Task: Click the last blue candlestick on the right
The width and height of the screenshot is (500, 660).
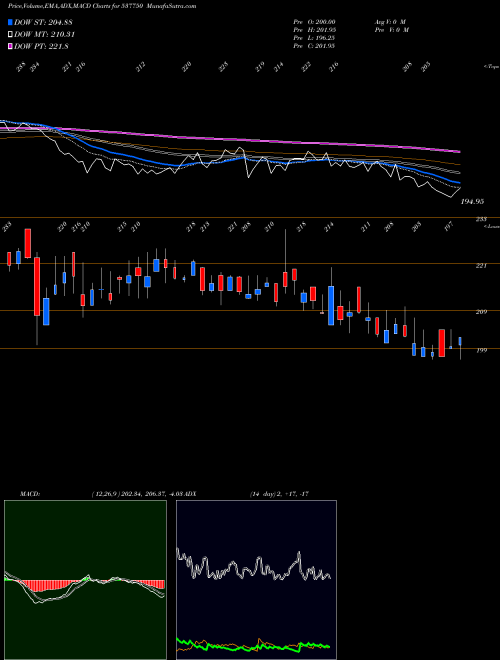Action: point(460,341)
